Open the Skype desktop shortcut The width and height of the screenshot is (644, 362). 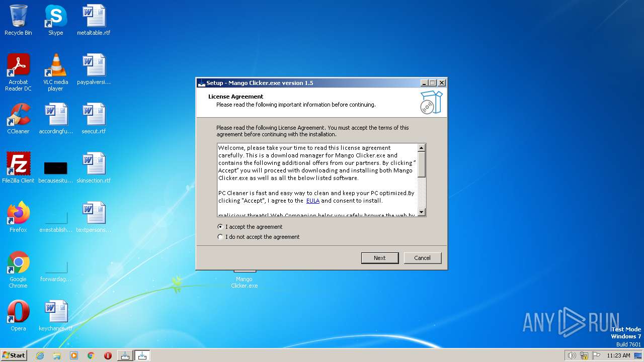point(55,20)
